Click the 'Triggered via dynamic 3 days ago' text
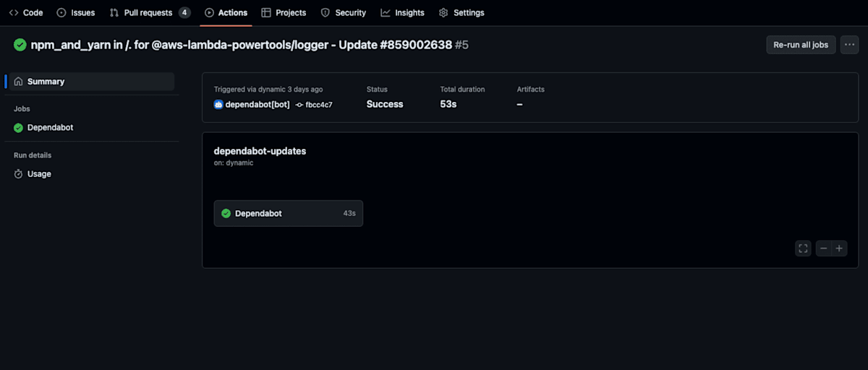 coord(268,90)
